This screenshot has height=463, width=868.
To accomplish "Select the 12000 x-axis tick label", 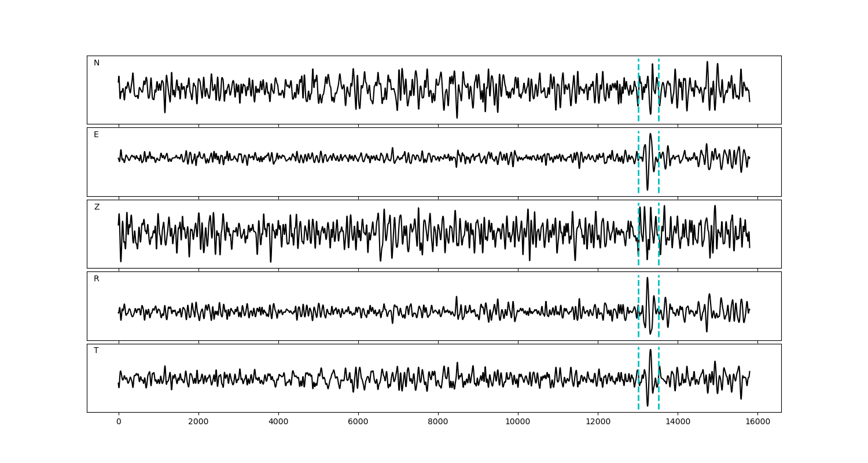I will (598, 422).
